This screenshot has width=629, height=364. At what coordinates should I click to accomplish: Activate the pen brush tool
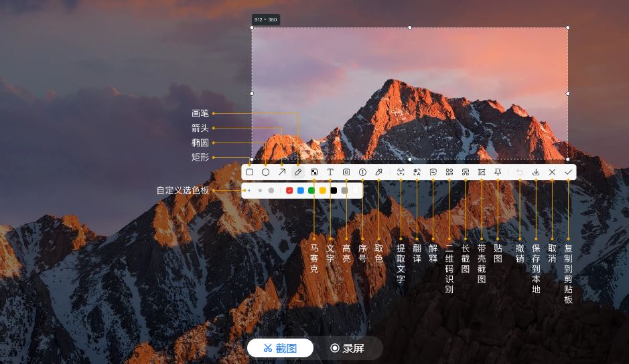click(x=298, y=172)
